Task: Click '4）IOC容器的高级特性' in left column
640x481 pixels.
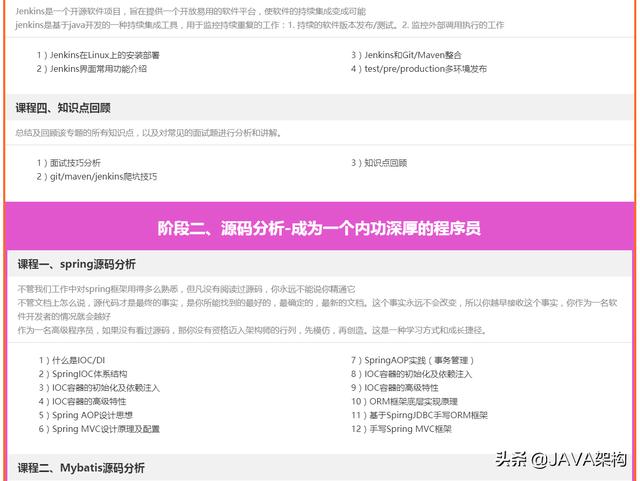Action: (82, 401)
